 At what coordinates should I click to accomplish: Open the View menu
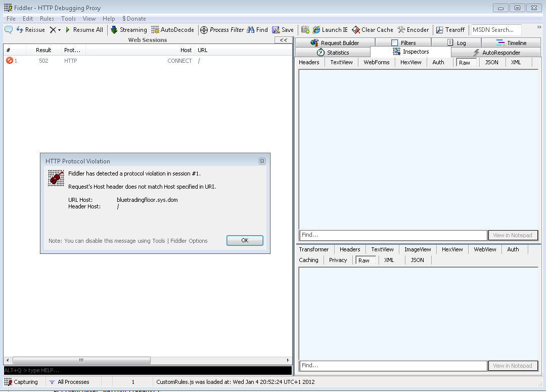pyautogui.click(x=89, y=19)
